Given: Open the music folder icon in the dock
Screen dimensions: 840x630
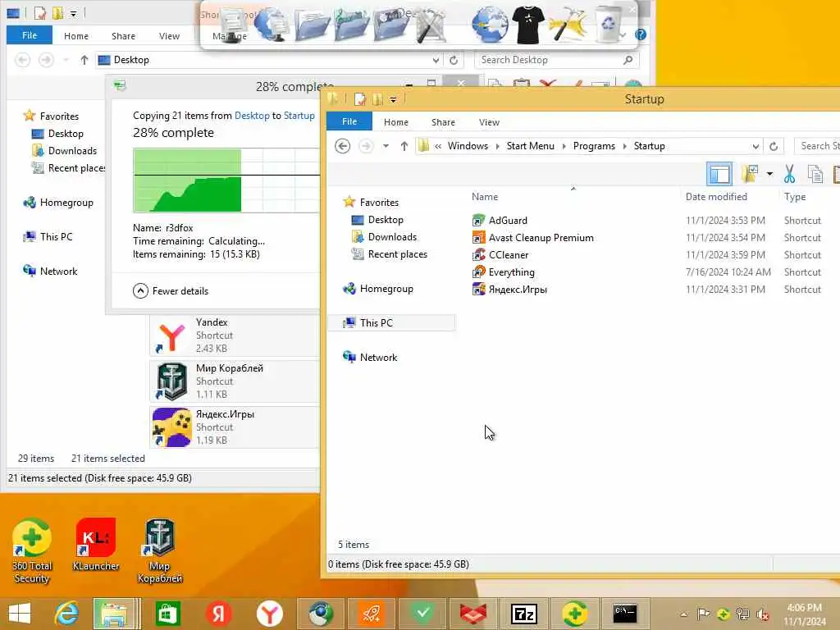Looking at the screenshot, I should point(351,25).
